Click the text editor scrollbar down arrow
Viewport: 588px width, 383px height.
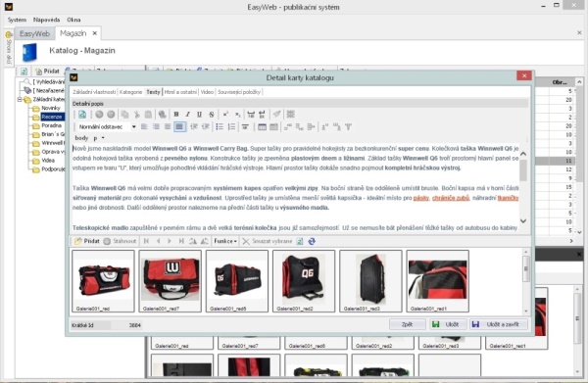click(x=523, y=221)
